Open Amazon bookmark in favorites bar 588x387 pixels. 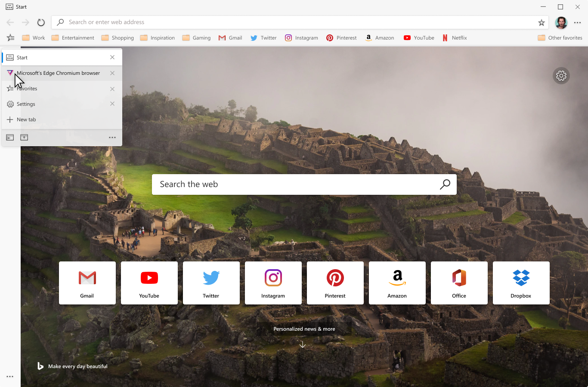pos(380,38)
